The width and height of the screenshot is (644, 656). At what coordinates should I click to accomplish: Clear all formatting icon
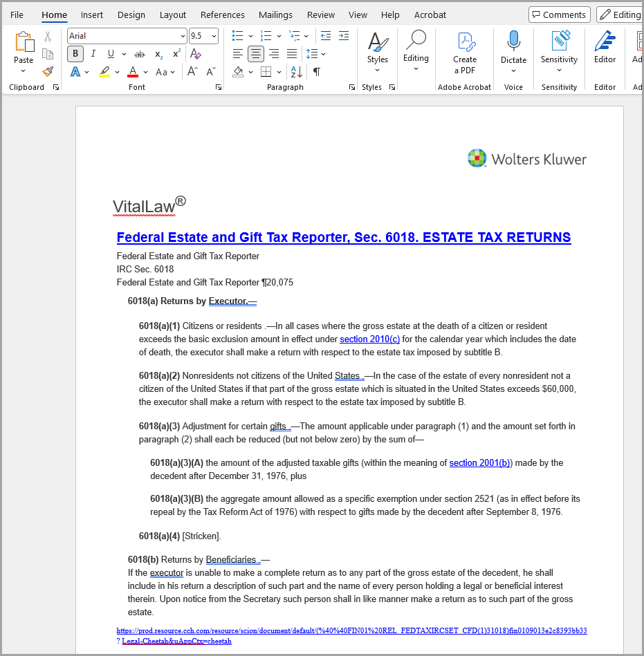[x=196, y=53]
